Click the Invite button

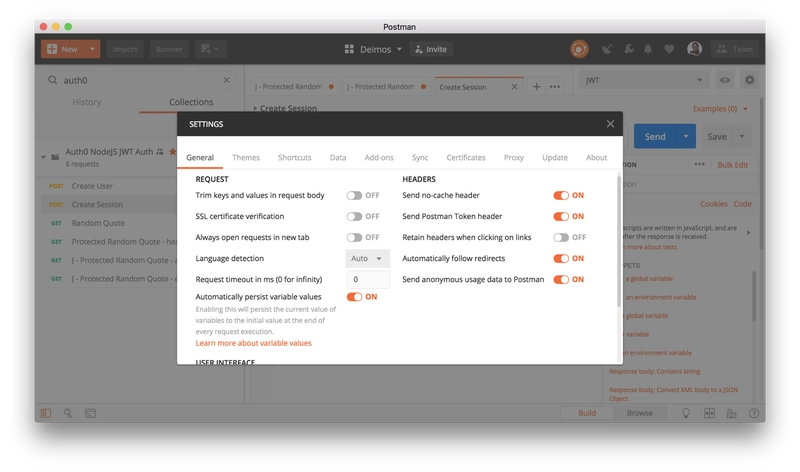click(431, 49)
